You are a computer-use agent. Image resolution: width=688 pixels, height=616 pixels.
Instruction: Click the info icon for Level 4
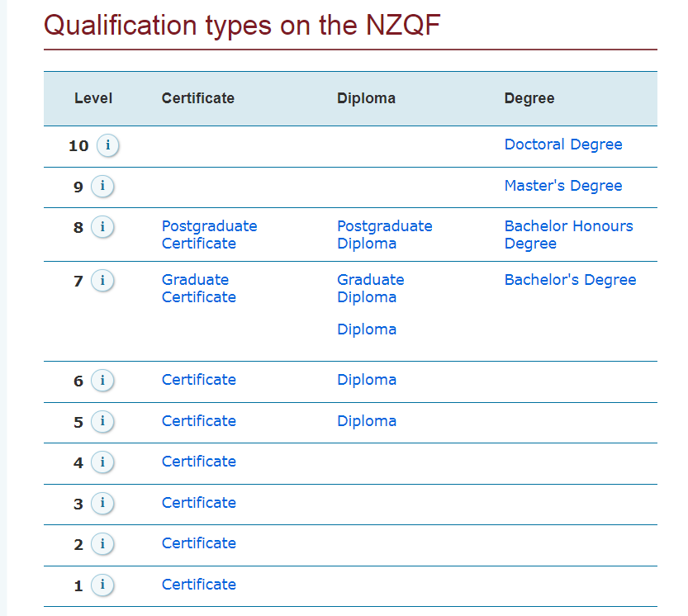pyautogui.click(x=102, y=462)
